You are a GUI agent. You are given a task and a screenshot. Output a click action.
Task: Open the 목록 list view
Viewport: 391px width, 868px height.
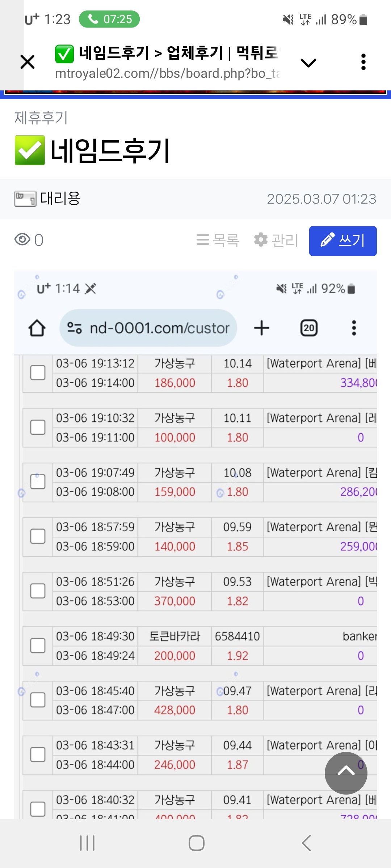coord(218,240)
